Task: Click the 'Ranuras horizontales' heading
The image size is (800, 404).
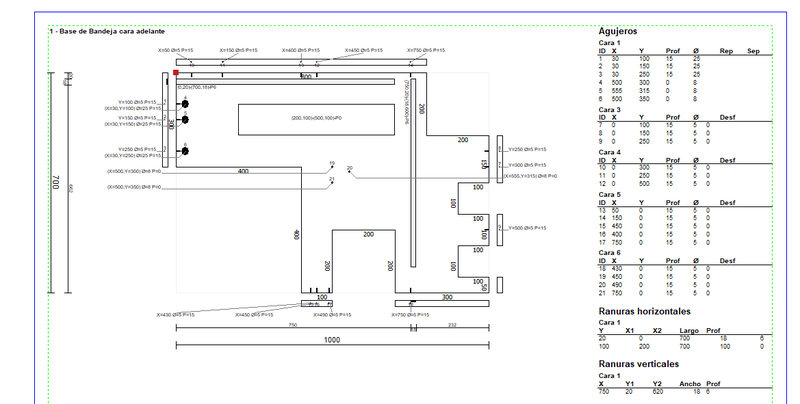Action: point(644,311)
